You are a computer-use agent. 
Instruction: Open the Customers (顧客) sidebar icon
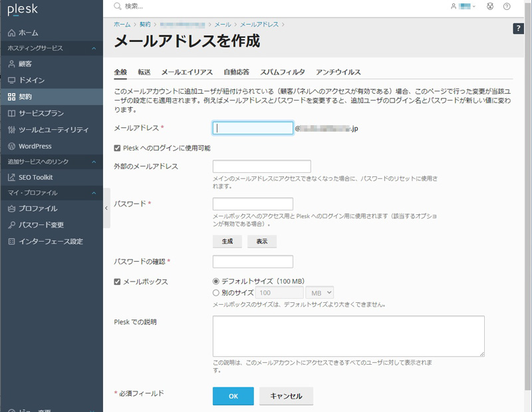click(11, 64)
